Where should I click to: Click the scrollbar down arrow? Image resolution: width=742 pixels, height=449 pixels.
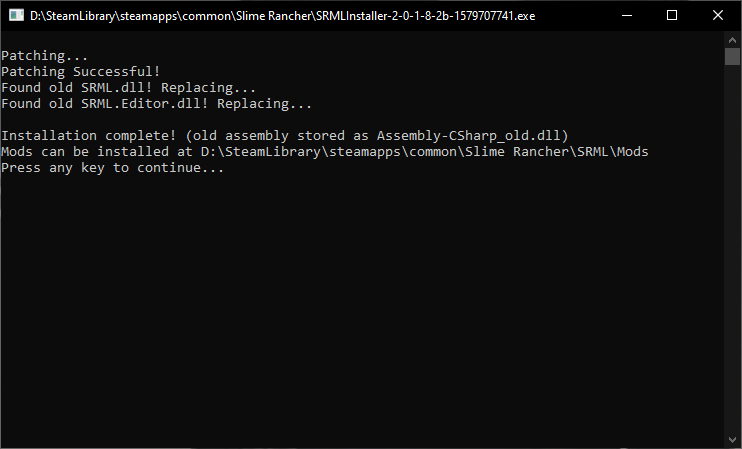[x=733, y=440]
